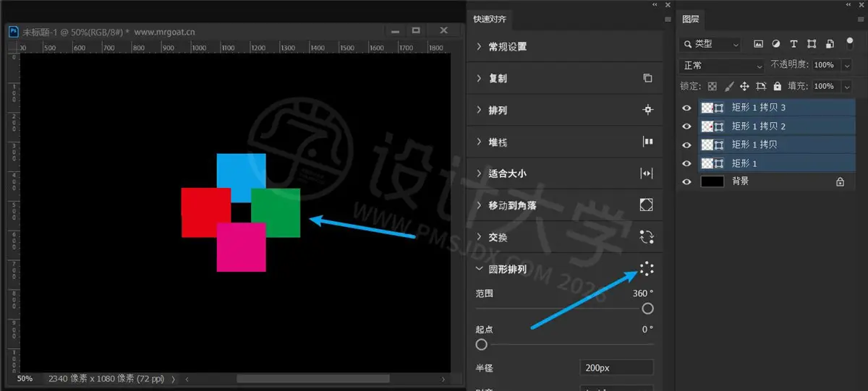Click the document horizontal scrollbar
Image resolution: width=868 pixels, height=391 pixels.
[x=312, y=379]
